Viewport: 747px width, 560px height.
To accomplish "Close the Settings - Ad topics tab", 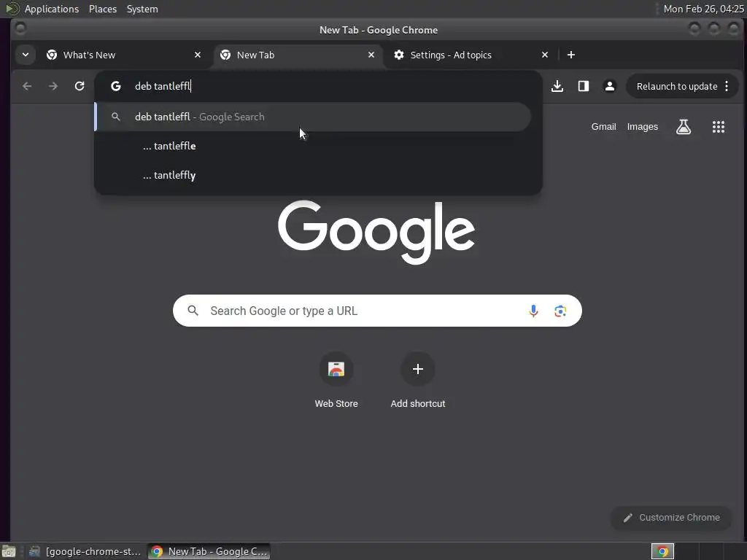I will (545, 55).
